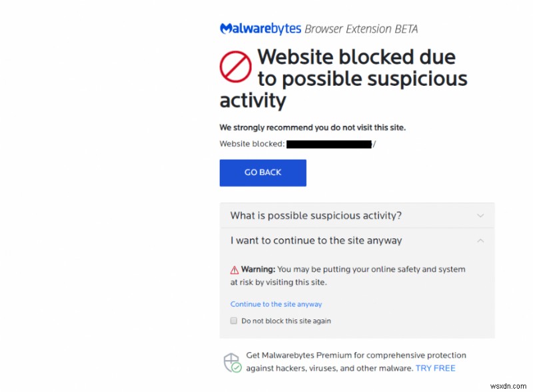Click the red warning triangle icon
The width and height of the screenshot is (533, 392).
pyautogui.click(x=234, y=270)
